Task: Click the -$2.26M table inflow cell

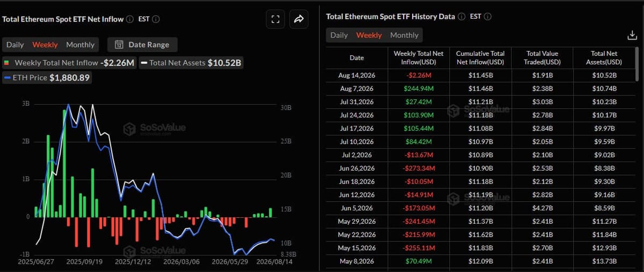Action: click(419, 75)
